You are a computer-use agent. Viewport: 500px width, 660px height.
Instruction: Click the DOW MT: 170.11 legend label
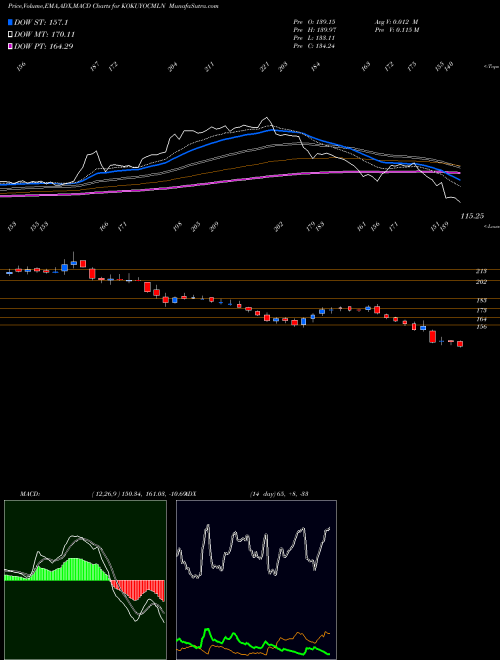click(45, 34)
